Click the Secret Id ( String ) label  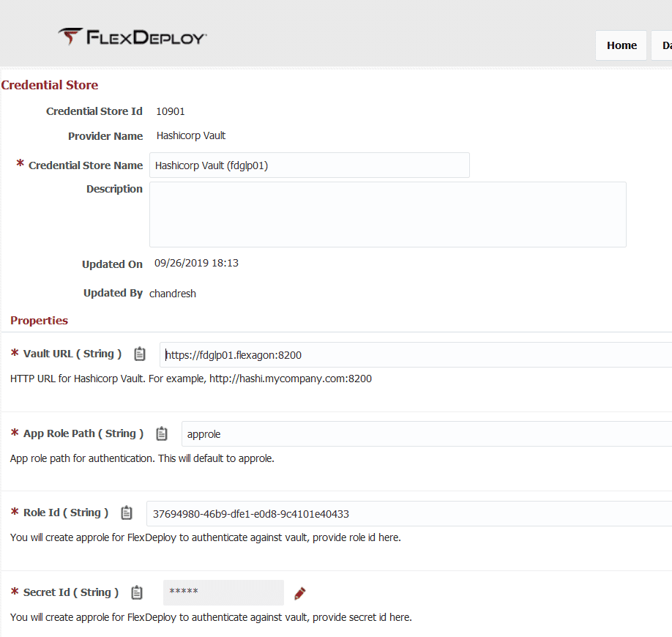coord(71,592)
